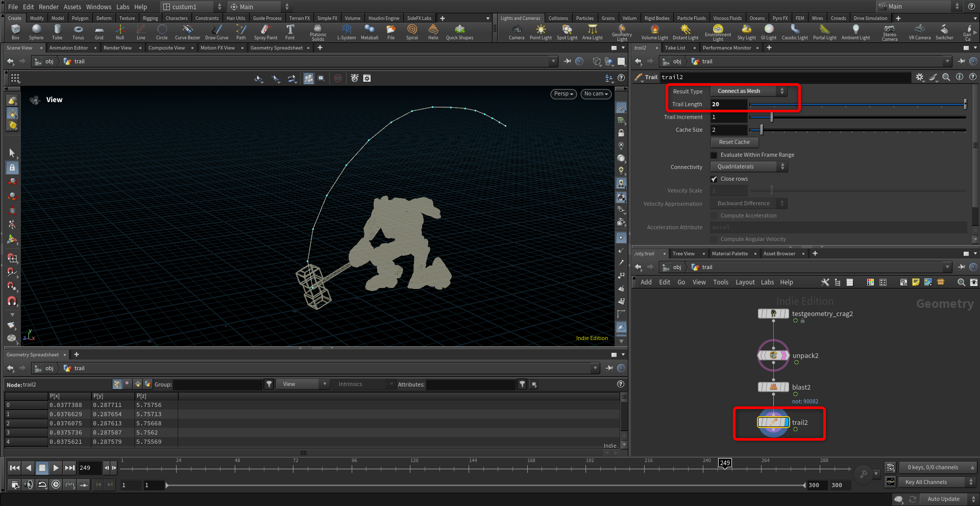This screenshot has width=980, height=506.
Task: Click the Trail Length input field
Action: 728,104
